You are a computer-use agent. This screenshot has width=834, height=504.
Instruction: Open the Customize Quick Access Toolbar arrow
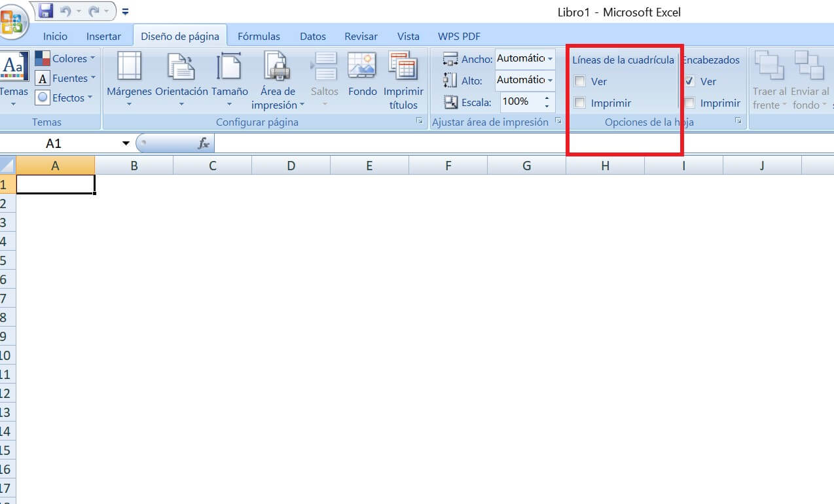pos(125,12)
